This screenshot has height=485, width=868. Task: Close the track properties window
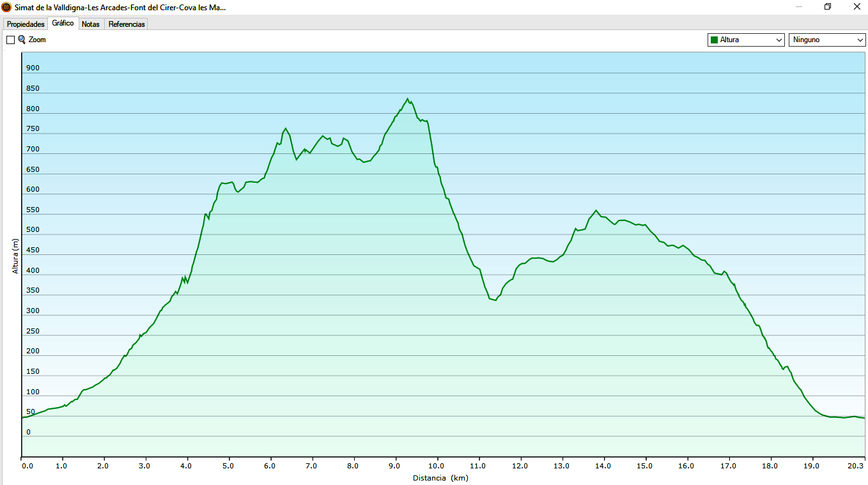856,7
